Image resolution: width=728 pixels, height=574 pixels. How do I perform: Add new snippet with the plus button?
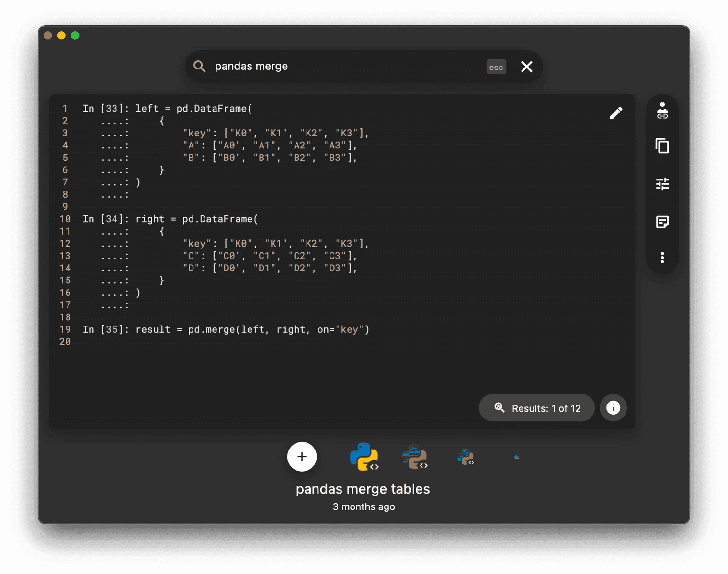pos(302,457)
